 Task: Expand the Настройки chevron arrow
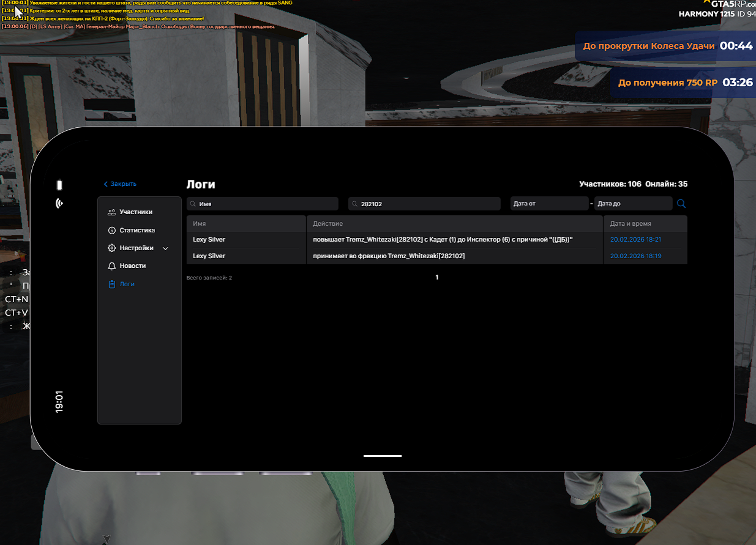(x=165, y=248)
